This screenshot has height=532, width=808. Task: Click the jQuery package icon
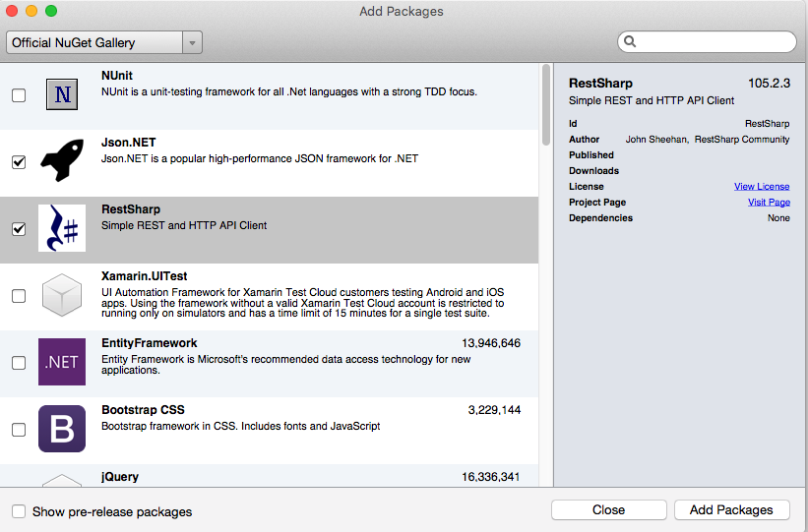[62, 480]
